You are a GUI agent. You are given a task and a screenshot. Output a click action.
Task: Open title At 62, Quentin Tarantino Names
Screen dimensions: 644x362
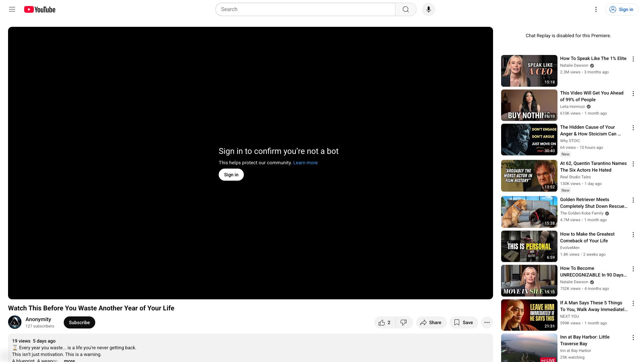click(x=593, y=167)
